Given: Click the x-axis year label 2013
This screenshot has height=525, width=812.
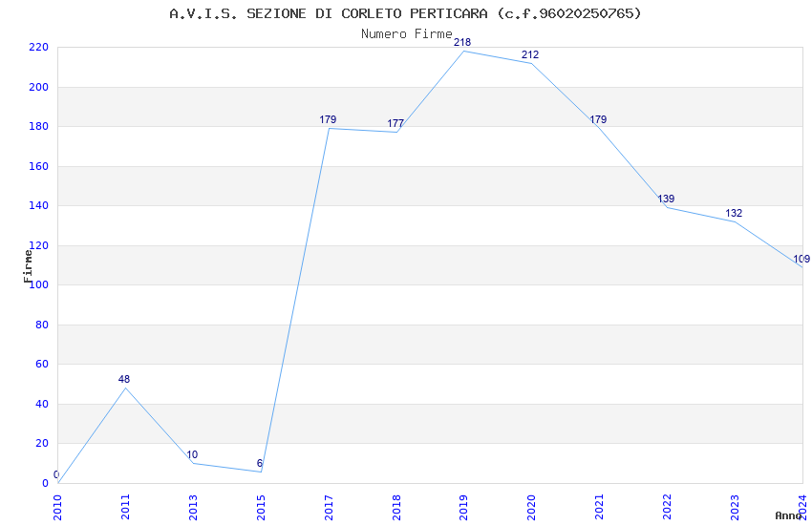Looking at the screenshot, I should click(x=193, y=508).
